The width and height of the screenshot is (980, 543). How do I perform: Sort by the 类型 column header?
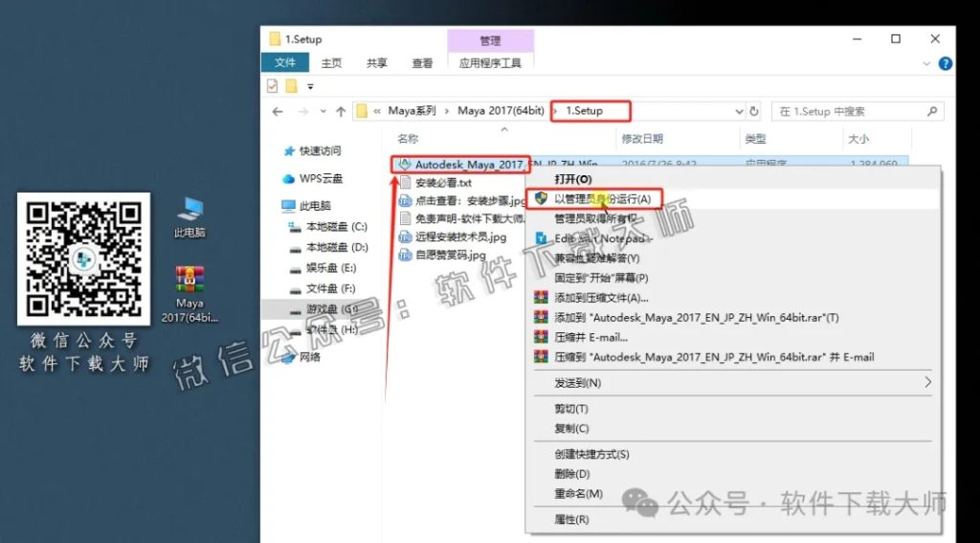[755, 139]
